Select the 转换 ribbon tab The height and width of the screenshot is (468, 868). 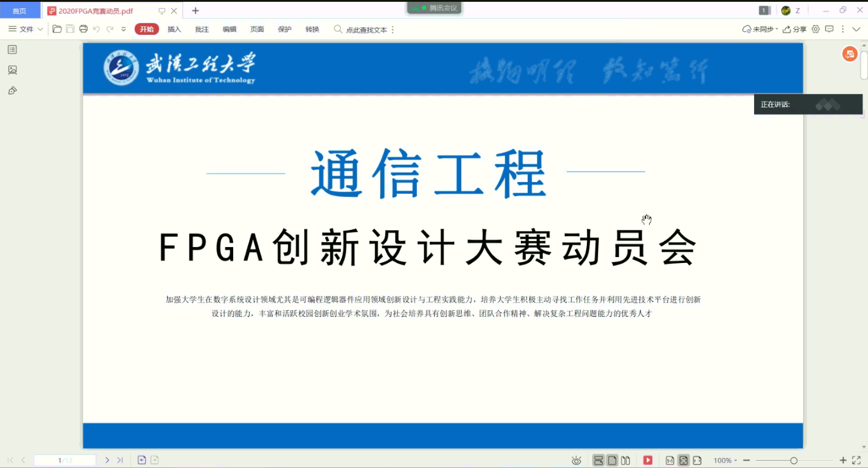tap(312, 29)
